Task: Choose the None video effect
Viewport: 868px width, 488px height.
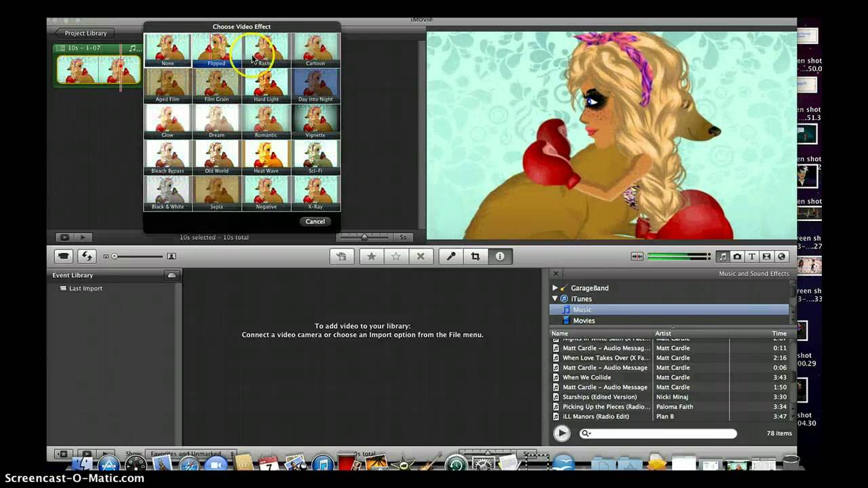Action: [167, 50]
